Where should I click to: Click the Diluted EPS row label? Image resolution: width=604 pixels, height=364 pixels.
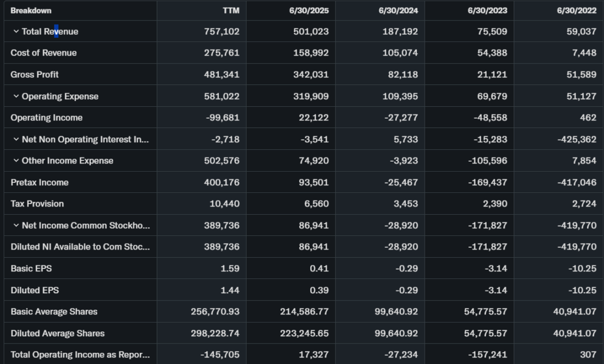tap(35, 290)
